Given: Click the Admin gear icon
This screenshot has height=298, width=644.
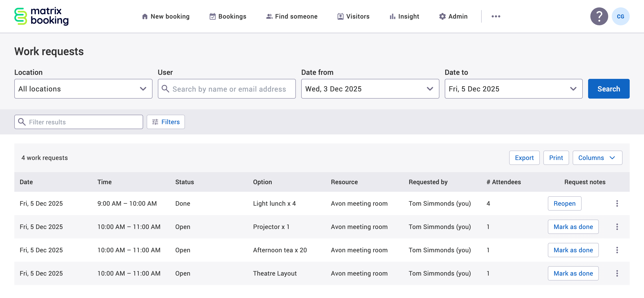Looking at the screenshot, I should (x=442, y=16).
